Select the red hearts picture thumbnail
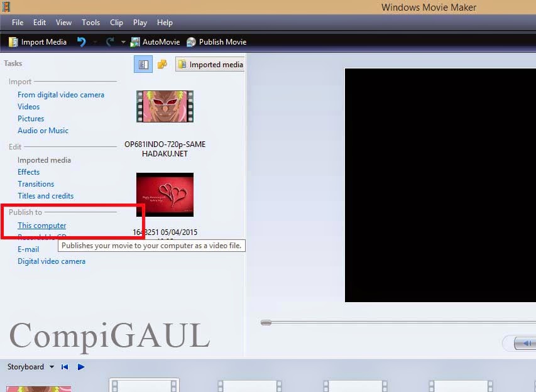Screen dimensions: 536x392 click(165, 195)
